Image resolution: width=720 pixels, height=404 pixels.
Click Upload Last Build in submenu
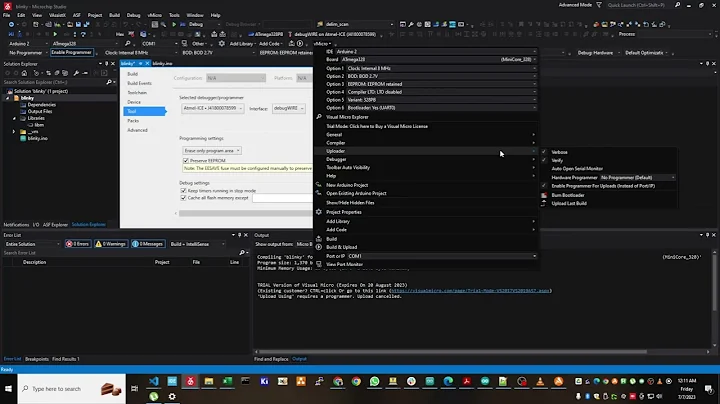(569, 203)
